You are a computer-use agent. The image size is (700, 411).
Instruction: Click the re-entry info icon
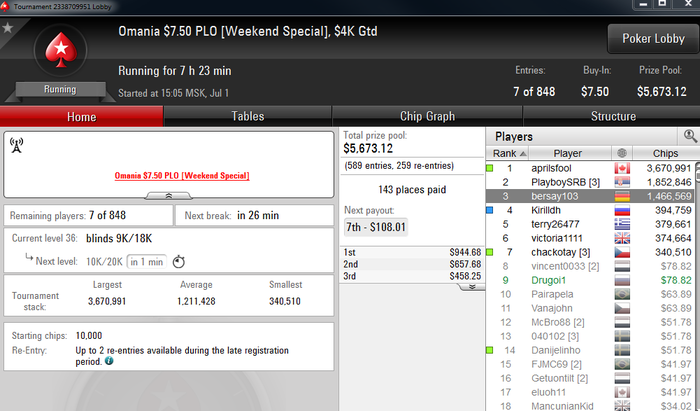pyautogui.click(x=109, y=361)
